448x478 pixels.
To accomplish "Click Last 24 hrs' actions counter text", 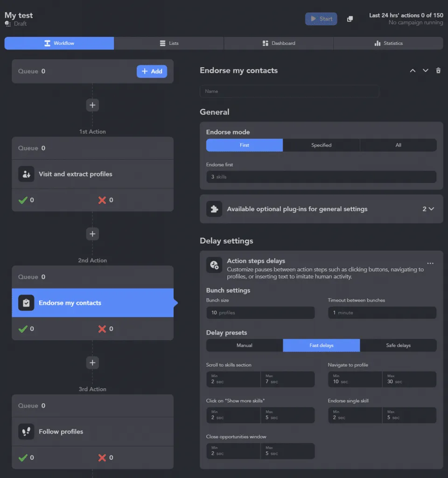I will [406, 15].
